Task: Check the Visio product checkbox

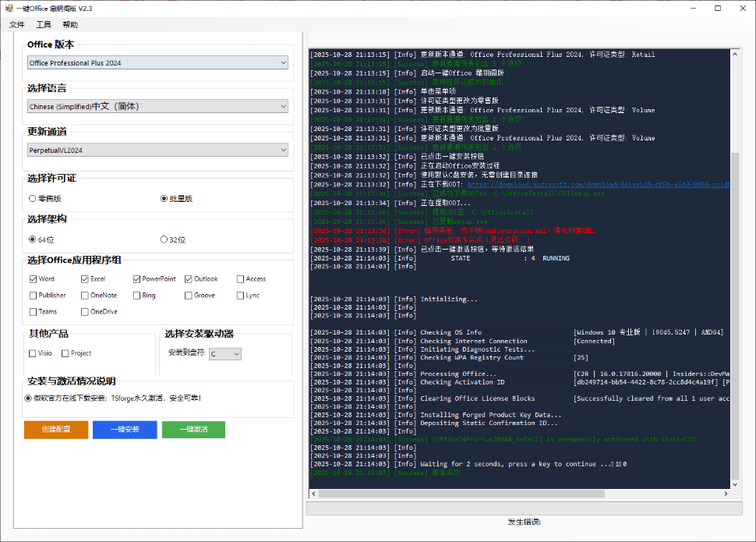Action: click(33, 353)
